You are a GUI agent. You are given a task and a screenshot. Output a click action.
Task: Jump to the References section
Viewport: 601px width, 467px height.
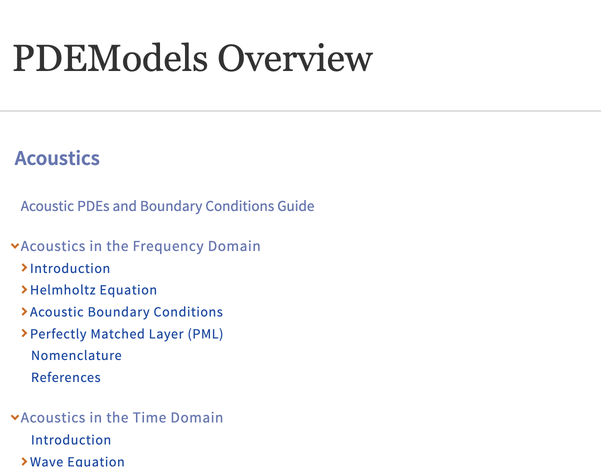[x=66, y=378]
